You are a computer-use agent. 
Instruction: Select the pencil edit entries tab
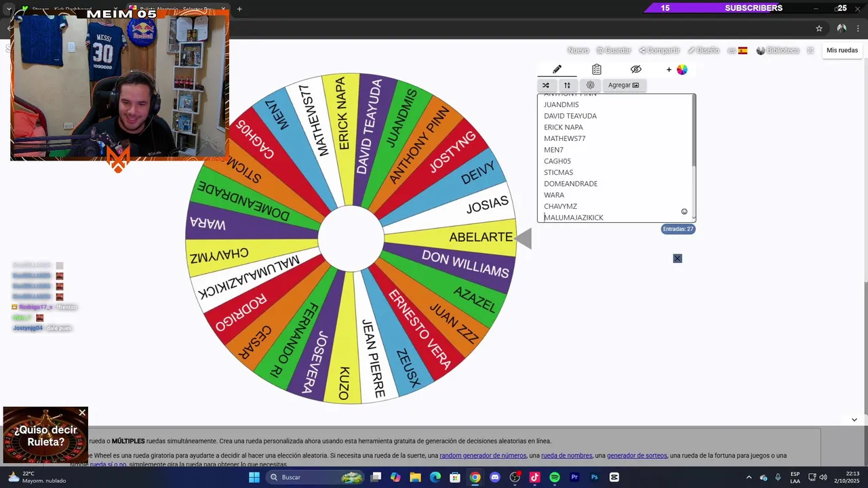point(557,69)
